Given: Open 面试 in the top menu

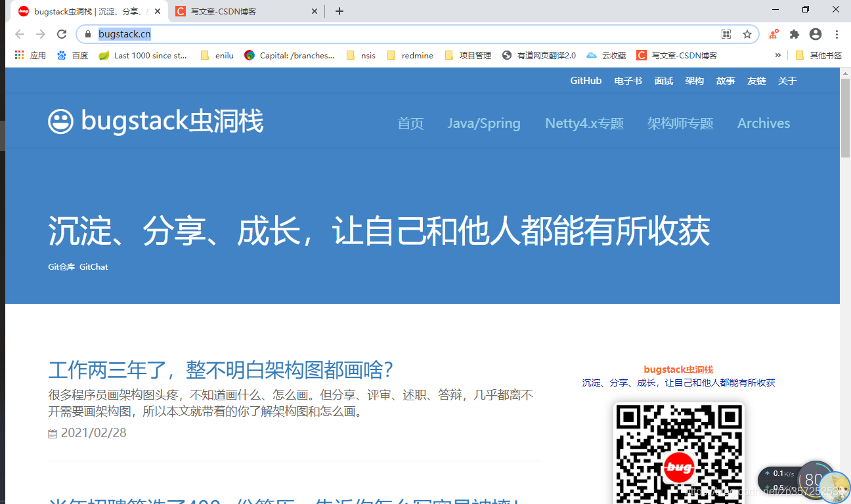Looking at the screenshot, I should pyautogui.click(x=664, y=81).
